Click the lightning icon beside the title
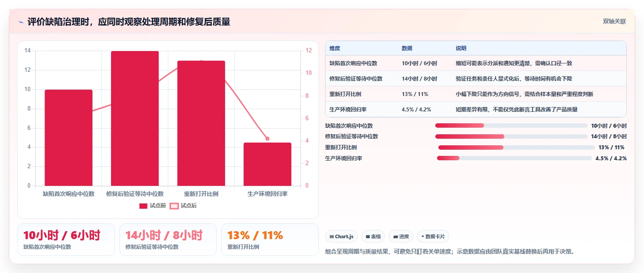Image resolution: width=644 pixels, height=273 pixels. (21, 22)
